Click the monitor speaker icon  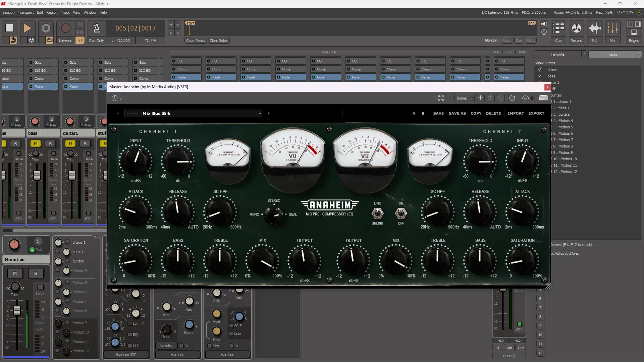[x=544, y=24]
